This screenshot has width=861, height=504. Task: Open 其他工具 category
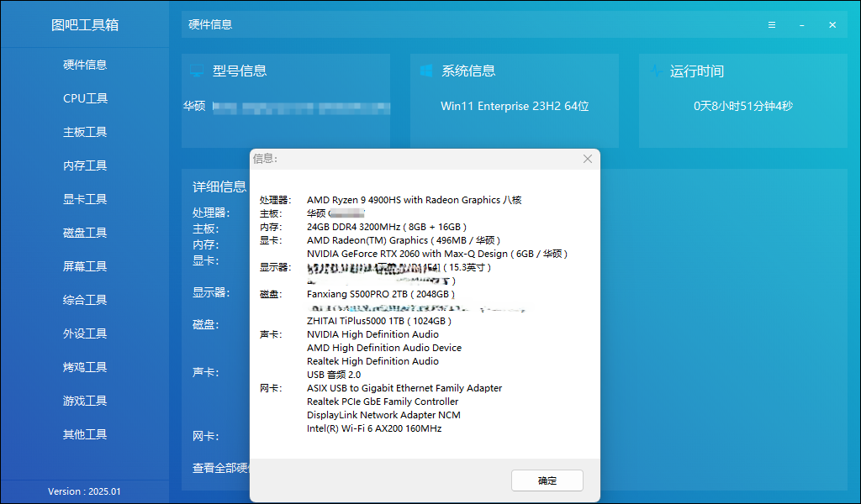pyautogui.click(x=85, y=434)
